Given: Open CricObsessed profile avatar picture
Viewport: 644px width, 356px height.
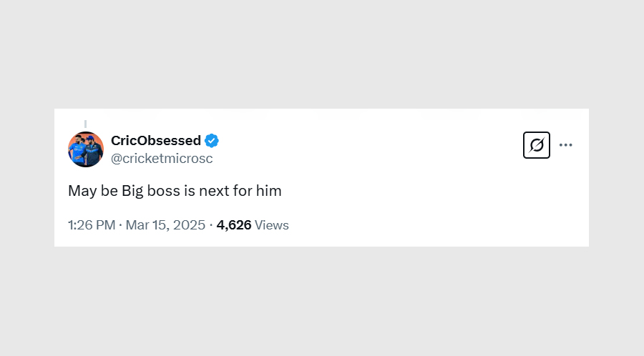Looking at the screenshot, I should [x=86, y=149].
